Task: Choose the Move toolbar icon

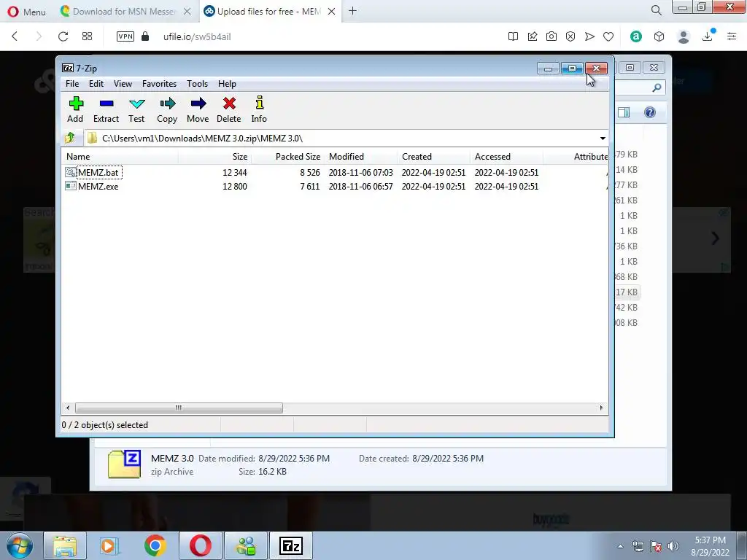Action: coord(198,109)
